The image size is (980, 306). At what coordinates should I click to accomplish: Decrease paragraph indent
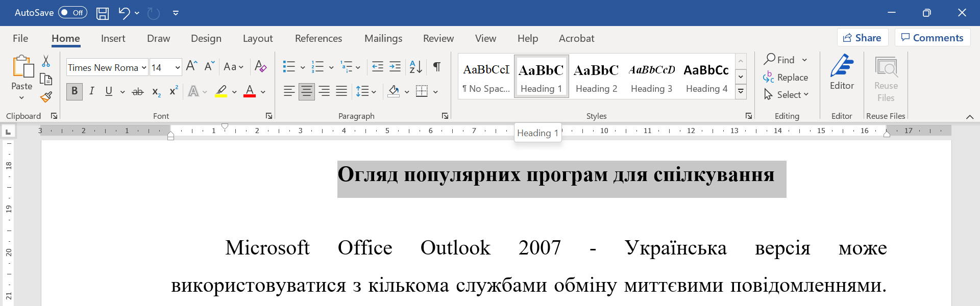[378, 66]
